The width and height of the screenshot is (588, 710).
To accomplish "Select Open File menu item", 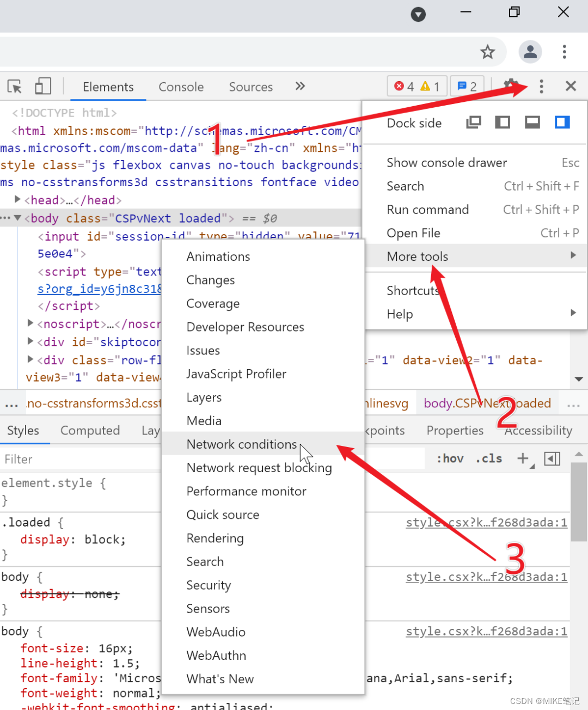I will [475, 233].
